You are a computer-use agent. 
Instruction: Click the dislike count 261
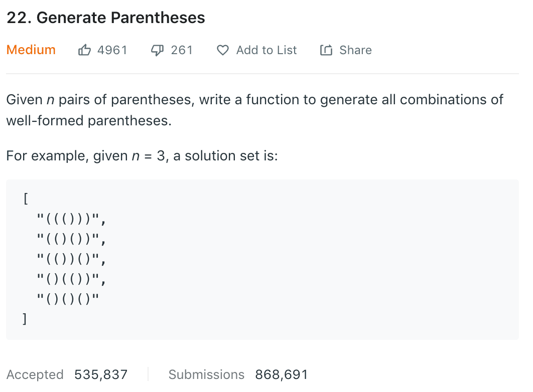coord(182,50)
